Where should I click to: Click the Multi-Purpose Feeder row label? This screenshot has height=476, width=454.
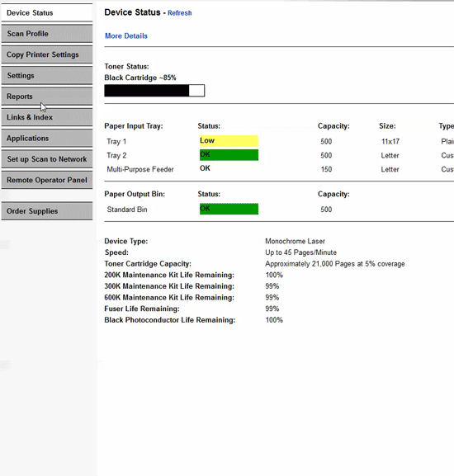point(140,169)
